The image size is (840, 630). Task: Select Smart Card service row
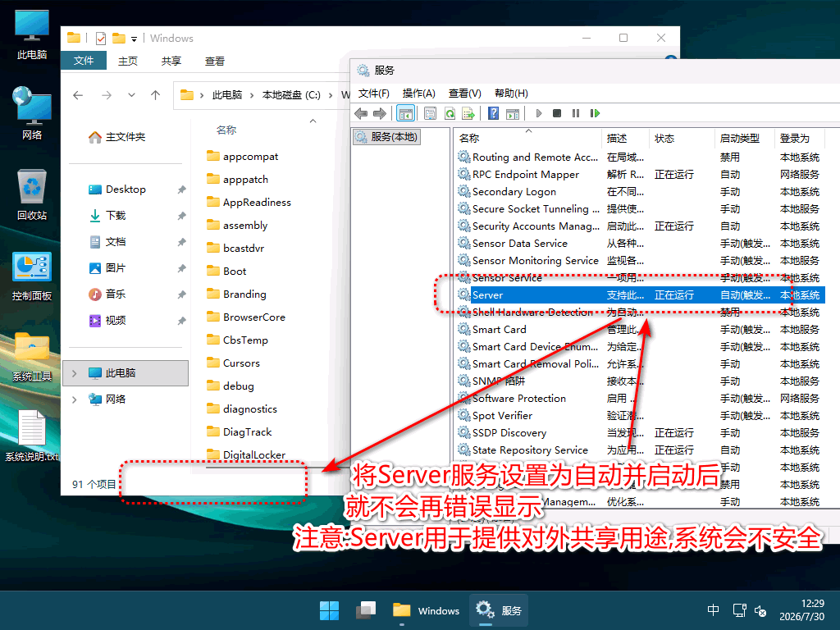(x=641, y=330)
